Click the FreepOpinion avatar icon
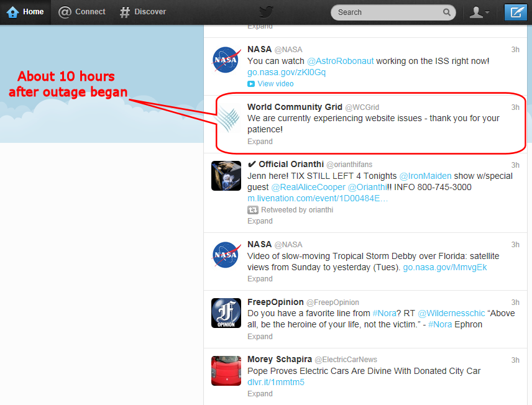The image size is (532, 405). (226, 313)
